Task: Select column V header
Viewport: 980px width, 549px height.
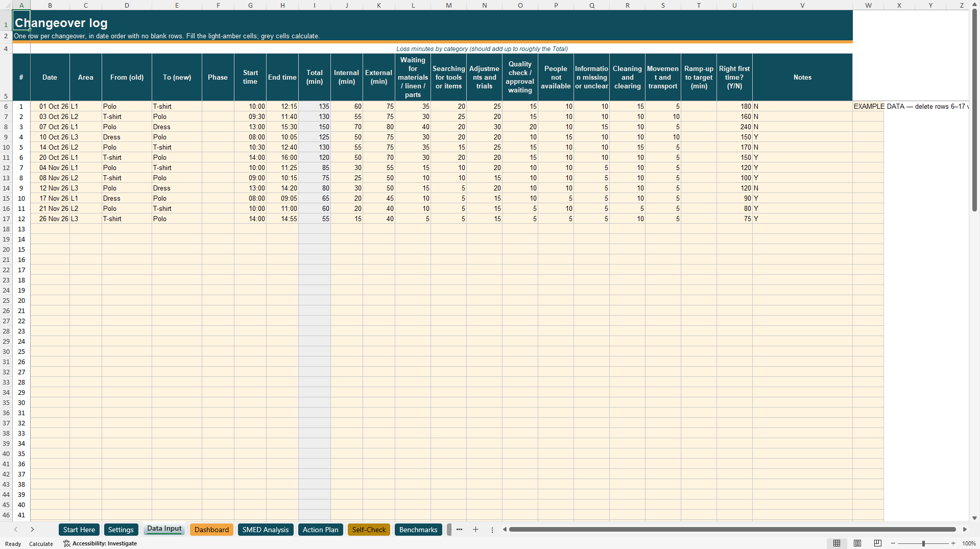Action: point(802,5)
